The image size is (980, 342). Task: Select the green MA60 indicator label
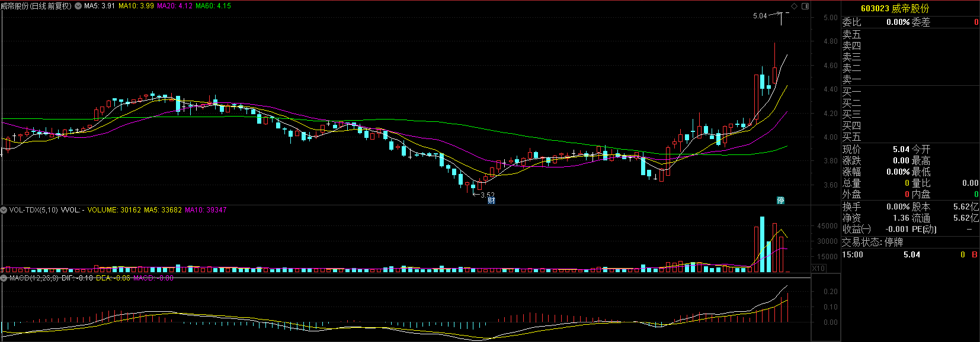[213, 6]
